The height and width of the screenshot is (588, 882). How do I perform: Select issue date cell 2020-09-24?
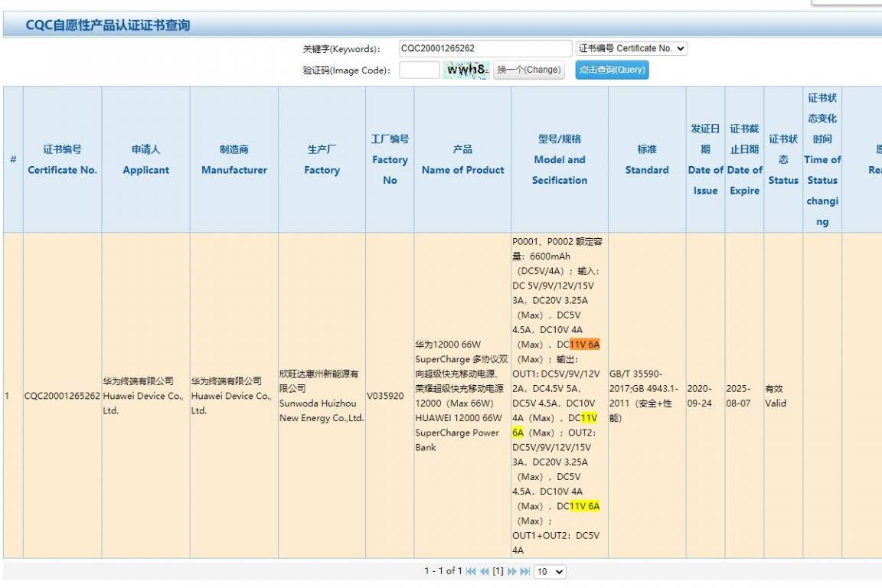coord(705,396)
